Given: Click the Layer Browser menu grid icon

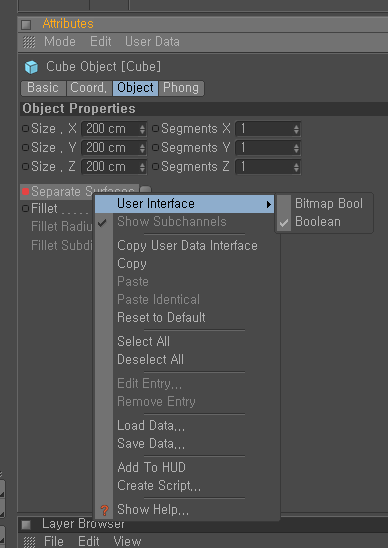Looking at the screenshot, I should coord(29,542).
